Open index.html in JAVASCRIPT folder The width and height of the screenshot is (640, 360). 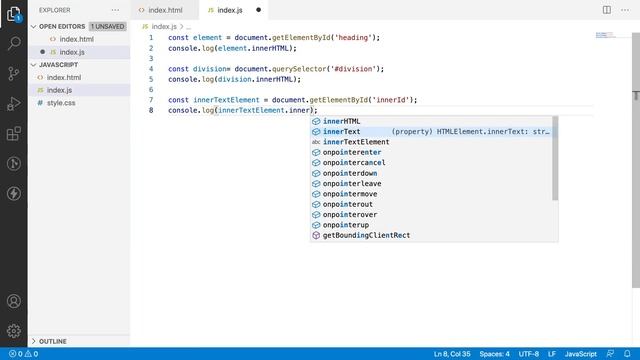(x=80, y=78)
